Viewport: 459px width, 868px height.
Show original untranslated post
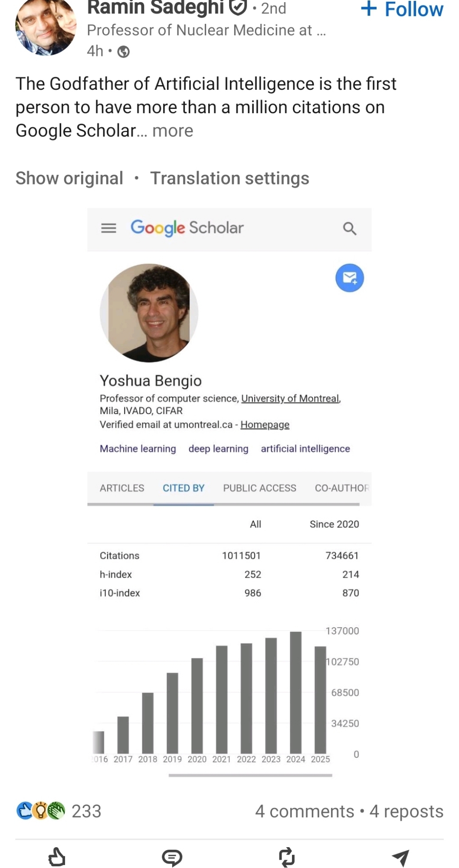point(69,178)
